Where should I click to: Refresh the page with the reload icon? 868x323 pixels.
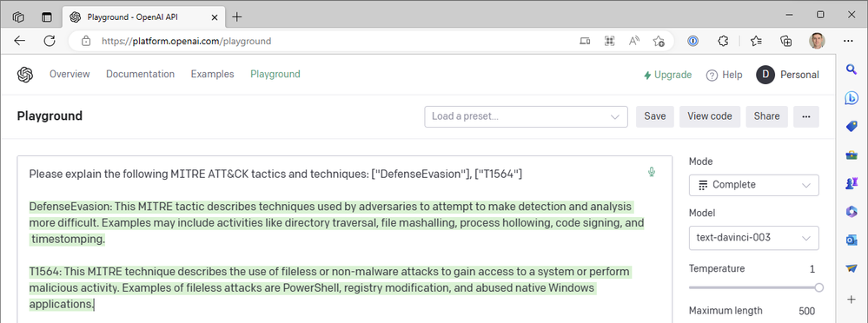[50, 41]
